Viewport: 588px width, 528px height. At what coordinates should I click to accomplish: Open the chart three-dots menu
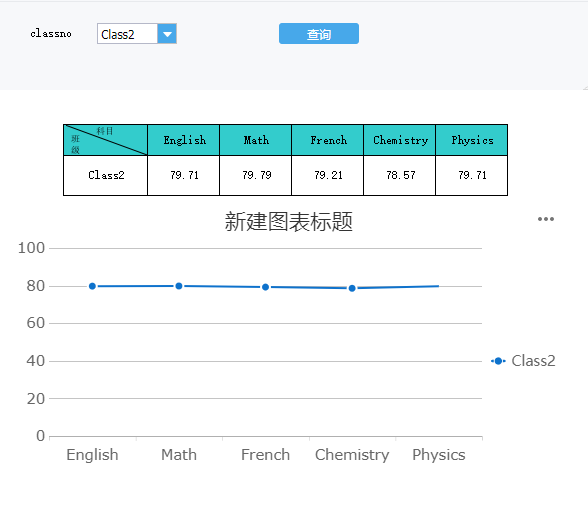(546, 219)
